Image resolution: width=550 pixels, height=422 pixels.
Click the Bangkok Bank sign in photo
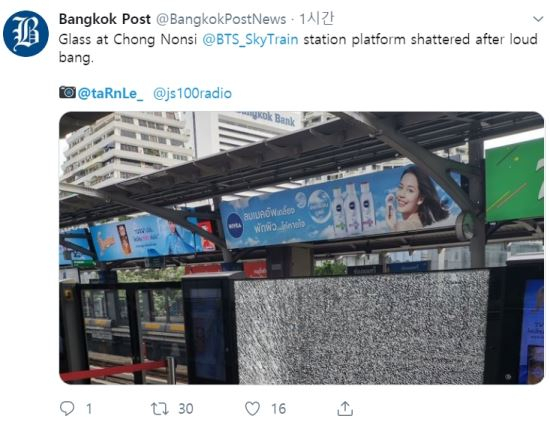pyautogui.click(x=267, y=118)
